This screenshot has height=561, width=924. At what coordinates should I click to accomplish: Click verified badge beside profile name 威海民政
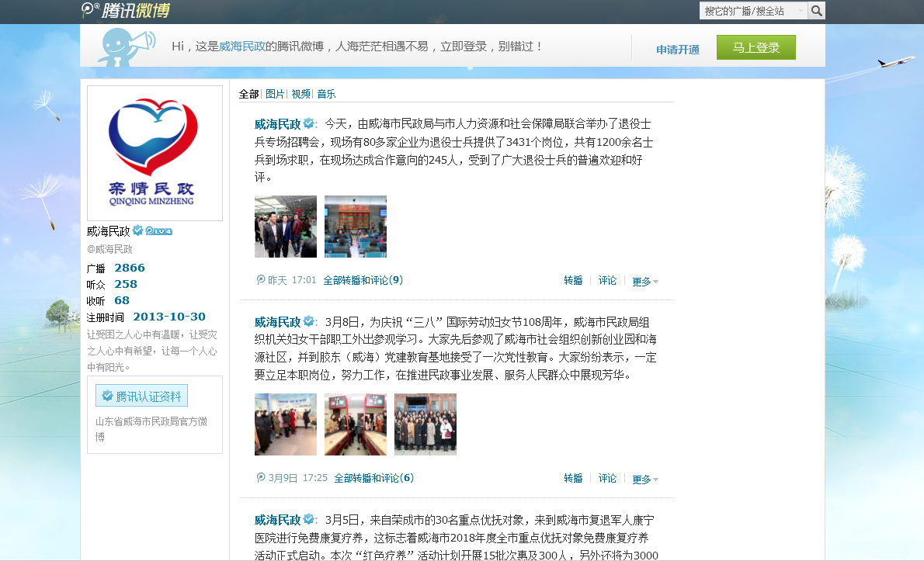tap(137, 230)
